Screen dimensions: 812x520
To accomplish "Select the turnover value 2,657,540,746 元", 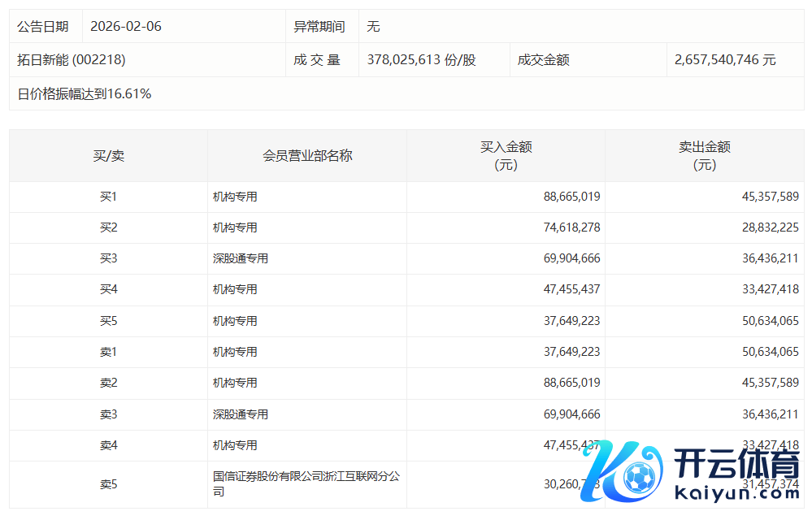I will (x=725, y=60).
